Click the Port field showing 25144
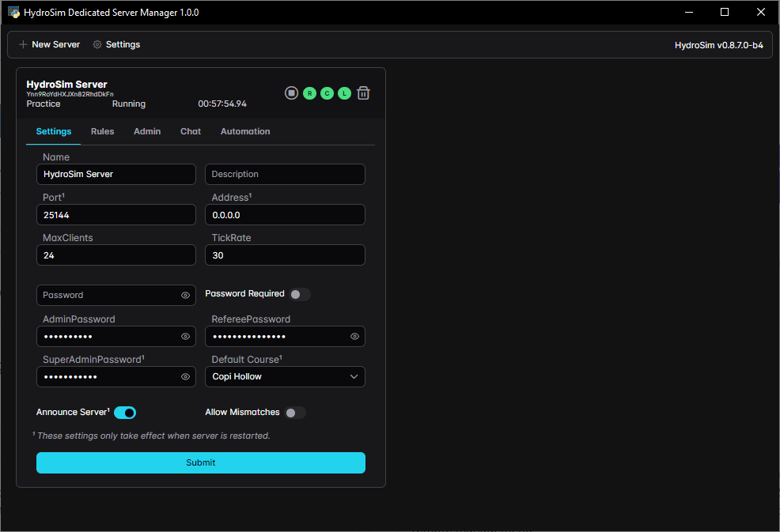780x532 pixels. tap(116, 215)
